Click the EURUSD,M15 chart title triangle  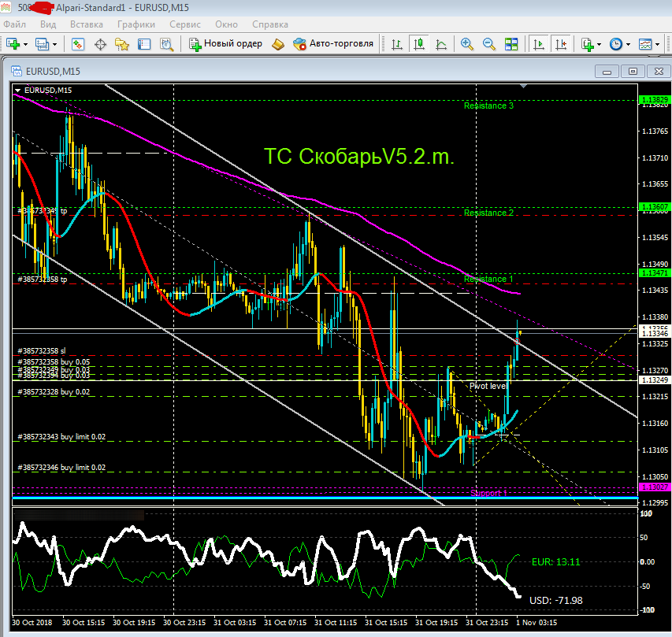[x=18, y=91]
